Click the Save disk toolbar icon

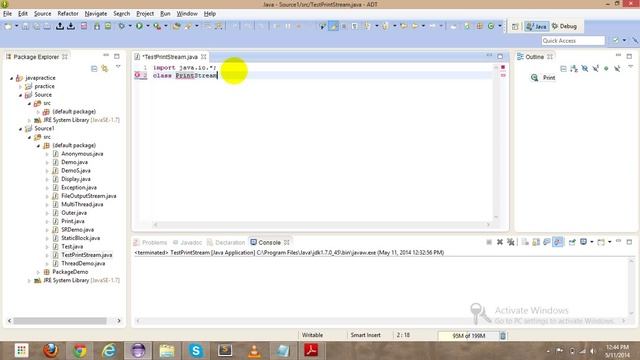pos(25,26)
